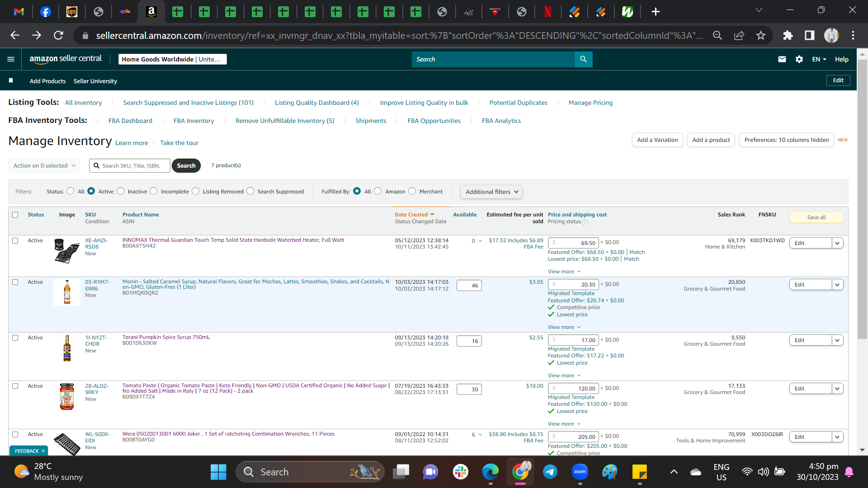The image size is (868, 488).
Task: Open the messages envelope icon
Action: [782, 59]
